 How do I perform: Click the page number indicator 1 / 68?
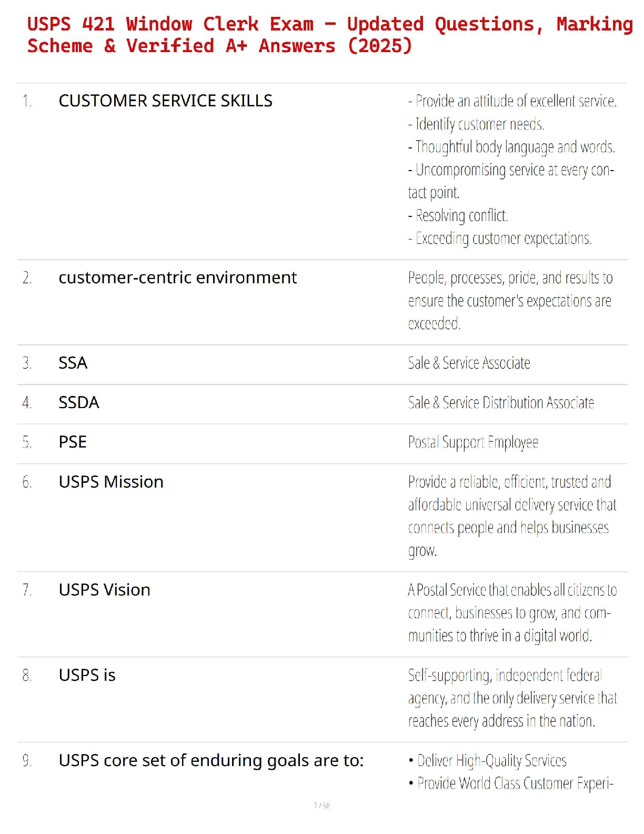point(322,805)
